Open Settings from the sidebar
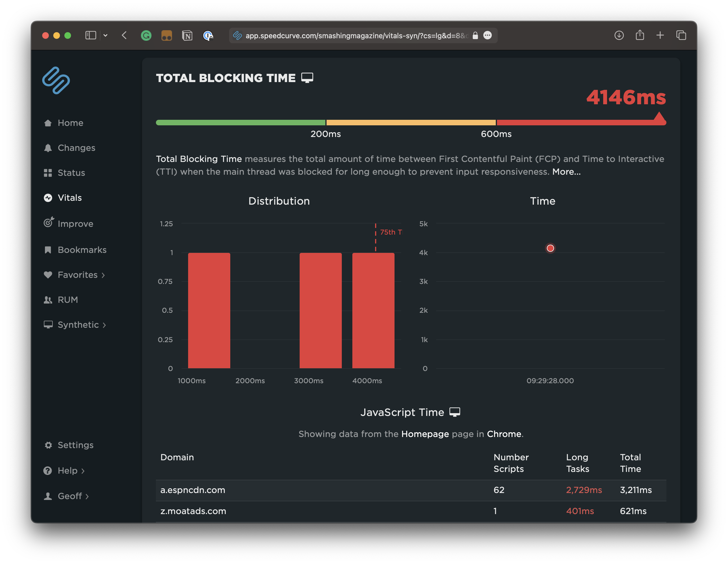Viewport: 728px width, 564px height. (x=75, y=445)
